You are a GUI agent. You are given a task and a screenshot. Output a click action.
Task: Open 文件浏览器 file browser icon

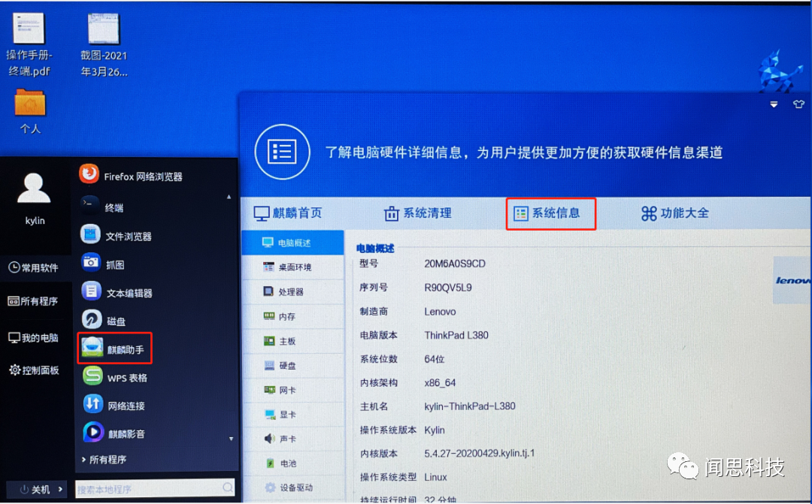click(x=90, y=234)
